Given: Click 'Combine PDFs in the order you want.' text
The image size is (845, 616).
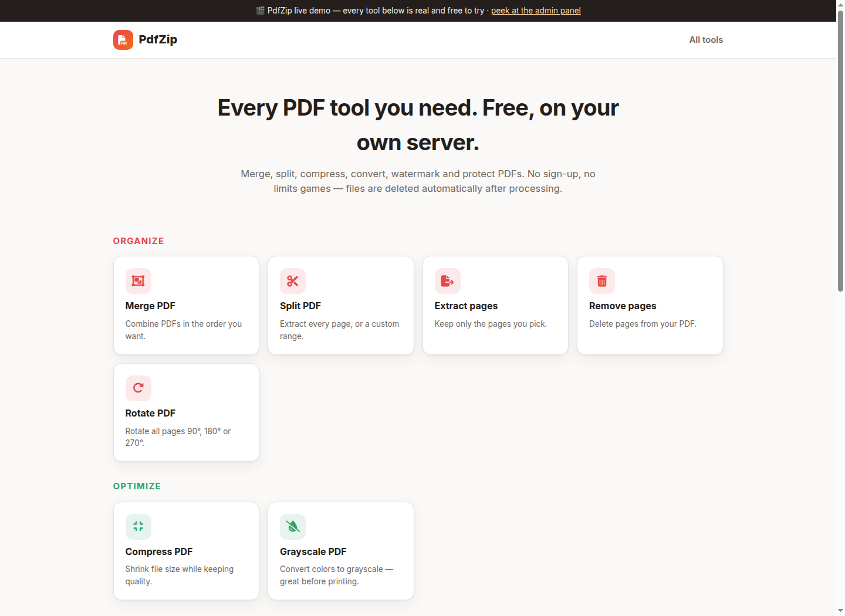Looking at the screenshot, I should [x=184, y=330].
